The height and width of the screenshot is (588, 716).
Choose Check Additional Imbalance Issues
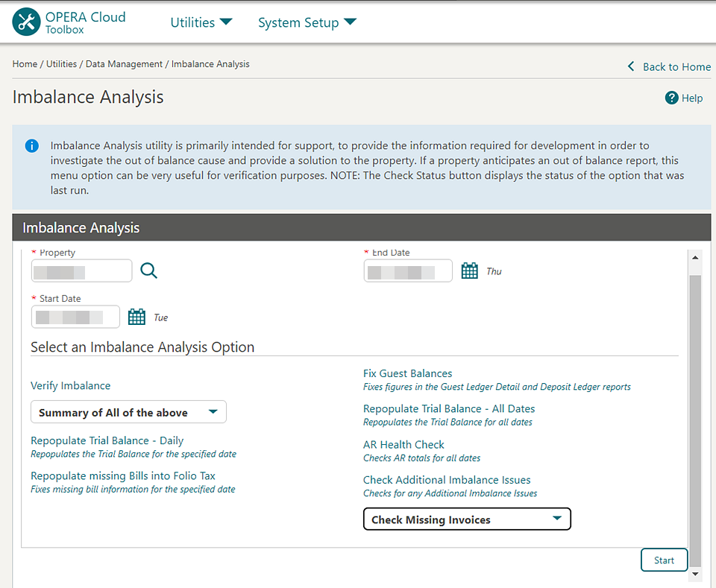[x=447, y=480]
